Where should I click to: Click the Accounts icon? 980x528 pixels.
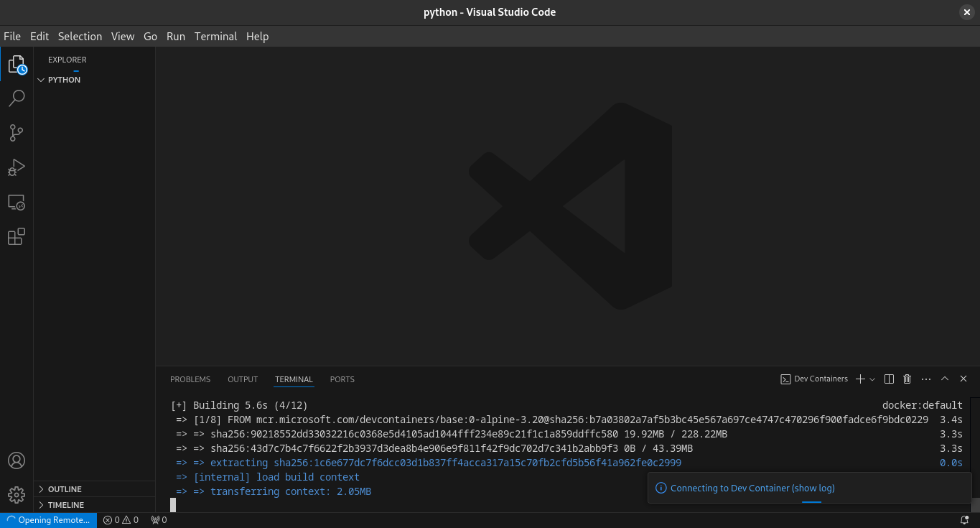(x=17, y=460)
